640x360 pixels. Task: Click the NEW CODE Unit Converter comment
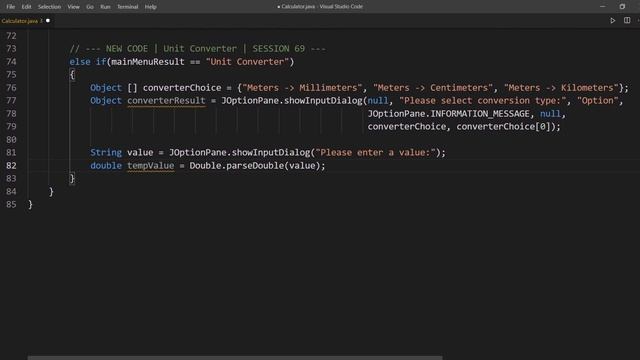pos(198,49)
